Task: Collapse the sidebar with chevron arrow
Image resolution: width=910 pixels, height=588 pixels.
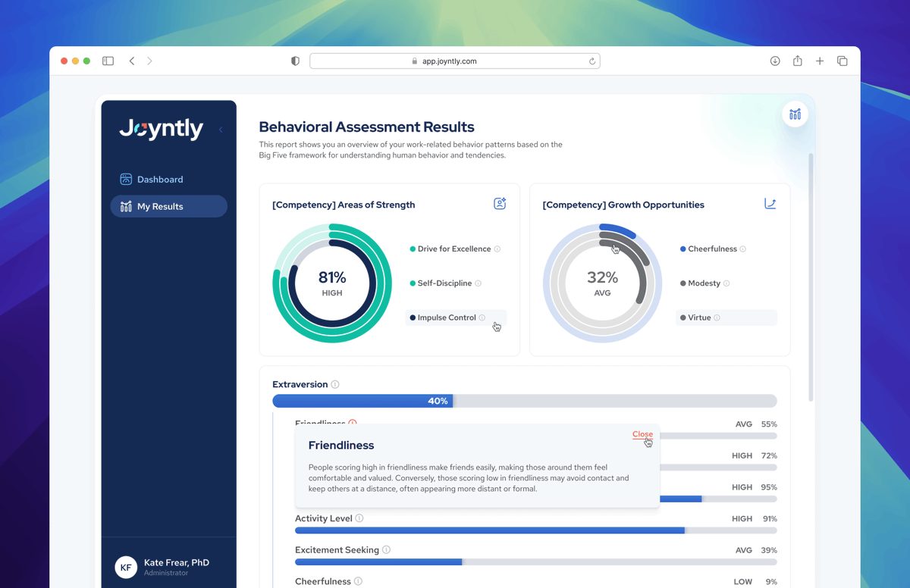Action: click(221, 130)
